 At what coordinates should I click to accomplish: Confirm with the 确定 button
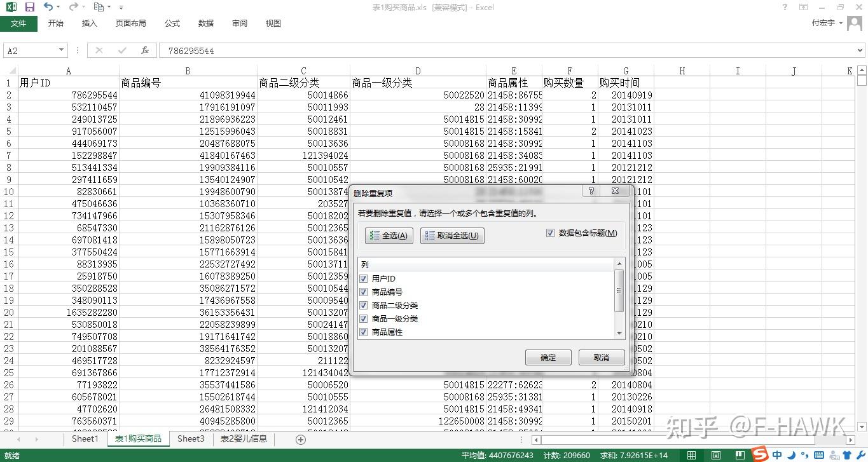tap(548, 358)
